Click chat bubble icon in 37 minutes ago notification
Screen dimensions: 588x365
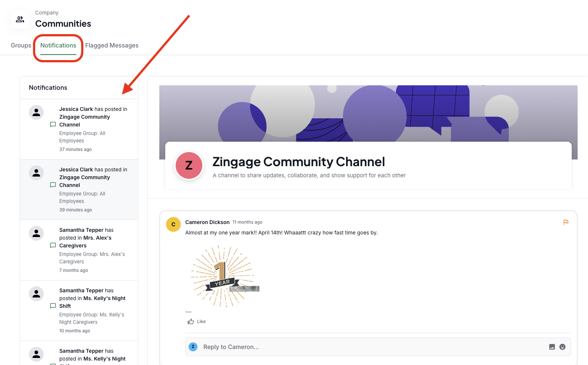tap(53, 125)
